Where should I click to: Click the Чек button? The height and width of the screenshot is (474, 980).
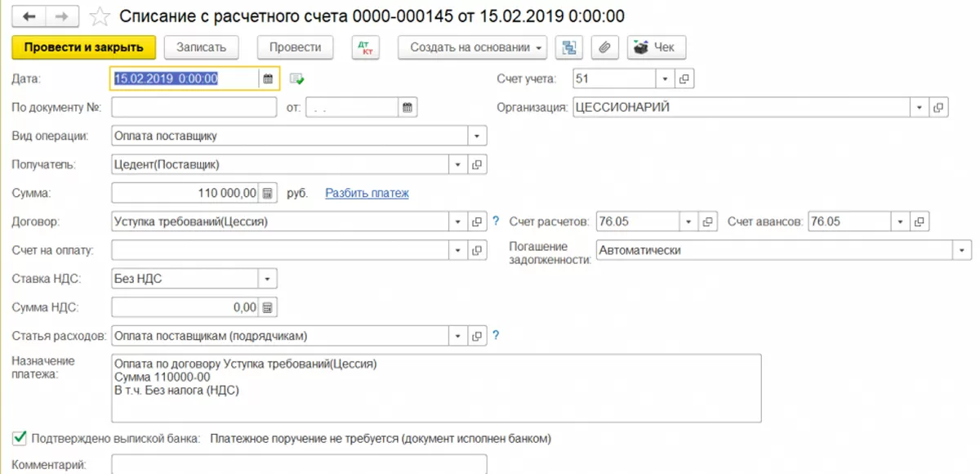click(656, 47)
